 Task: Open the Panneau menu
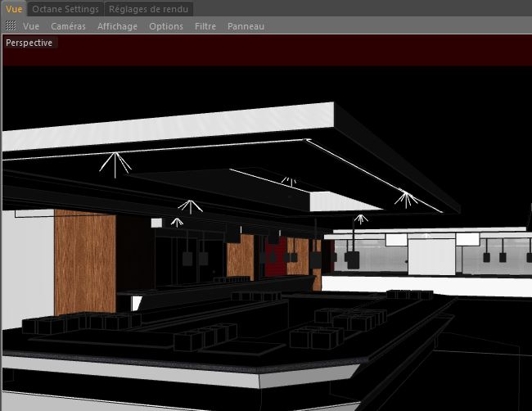click(246, 26)
